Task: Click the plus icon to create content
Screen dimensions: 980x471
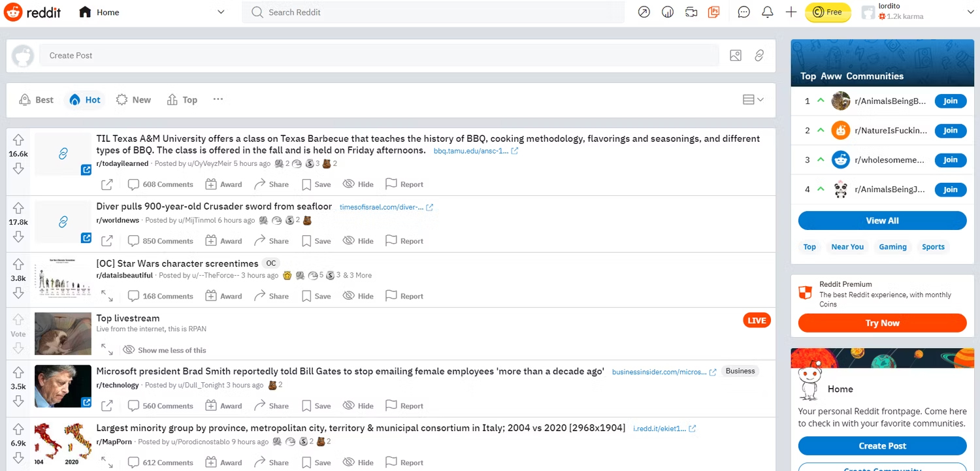Action: [x=791, y=12]
